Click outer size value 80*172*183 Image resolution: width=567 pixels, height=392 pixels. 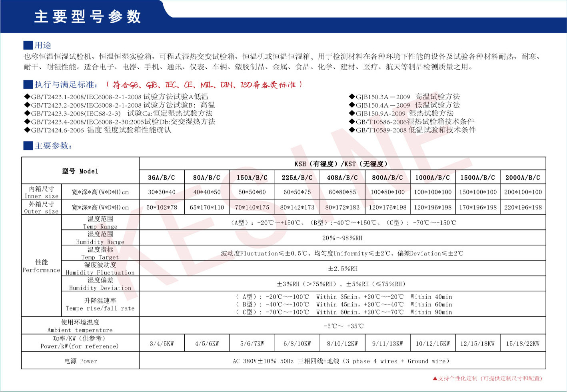[x=342, y=207]
